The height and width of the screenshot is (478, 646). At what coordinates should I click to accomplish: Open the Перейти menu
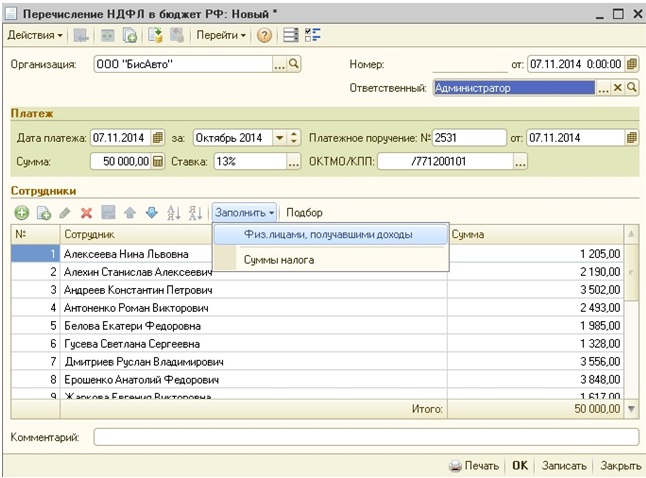[221, 35]
